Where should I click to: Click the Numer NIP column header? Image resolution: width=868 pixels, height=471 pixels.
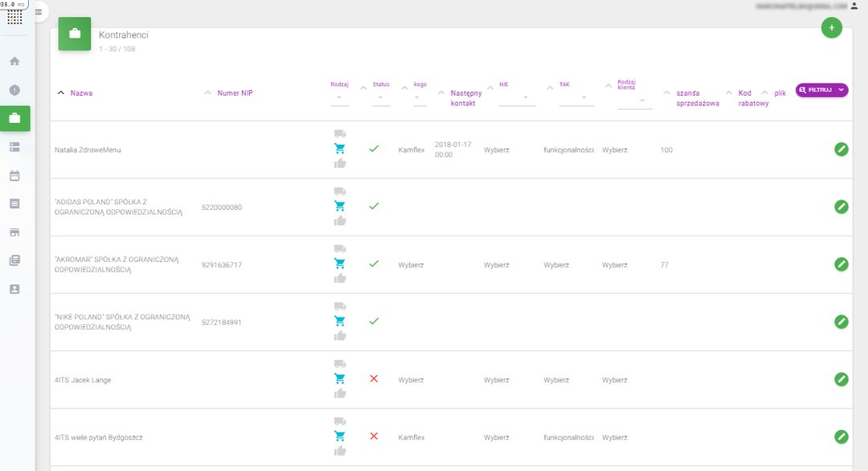(x=235, y=93)
